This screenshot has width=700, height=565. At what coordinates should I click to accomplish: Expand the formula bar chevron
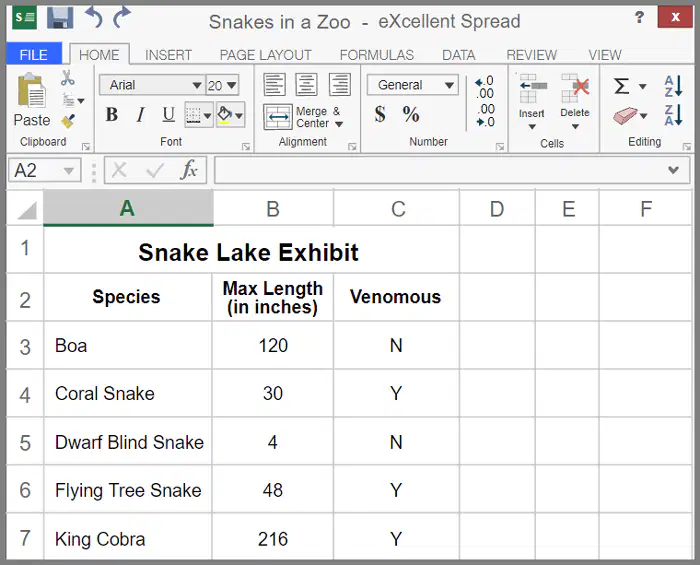[673, 170]
